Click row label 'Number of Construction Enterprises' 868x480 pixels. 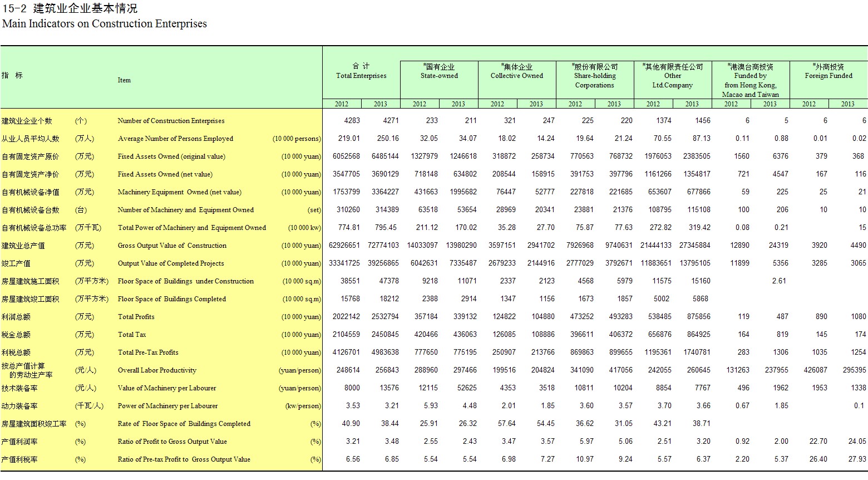click(x=171, y=121)
